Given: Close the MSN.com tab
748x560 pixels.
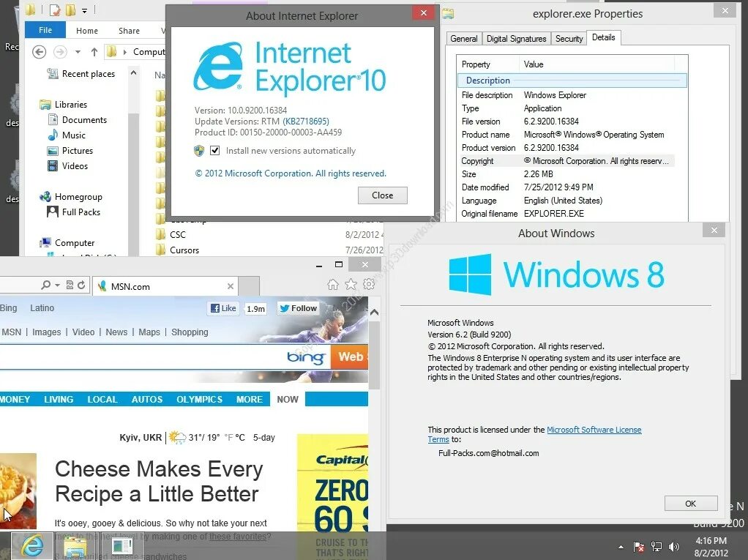Looking at the screenshot, I should coord(231,286).
